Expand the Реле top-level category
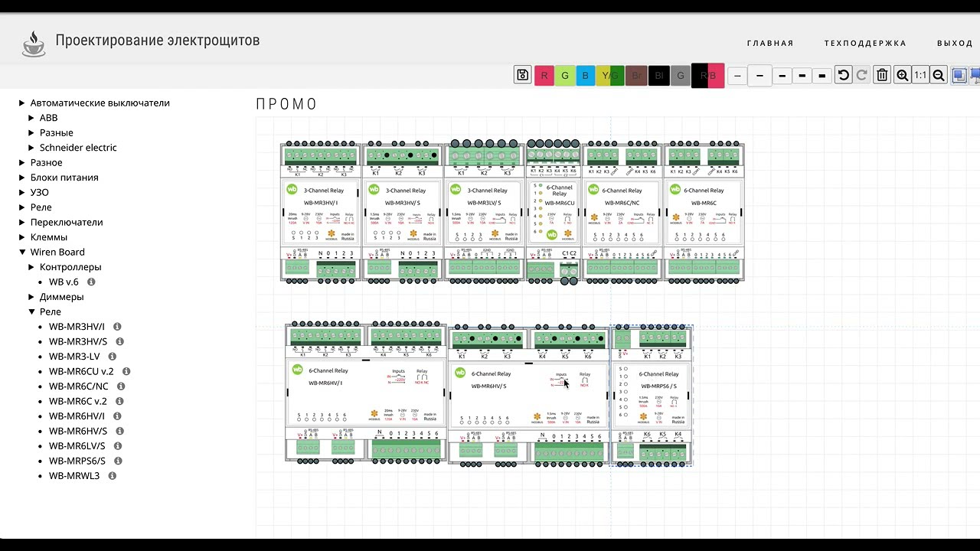 (x=22, y=207)
